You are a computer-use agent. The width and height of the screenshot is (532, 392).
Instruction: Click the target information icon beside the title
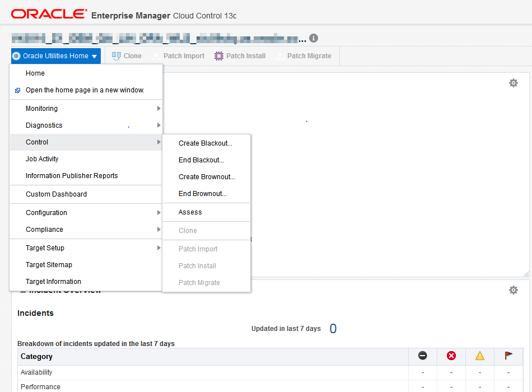pyautogui.click(x=314, y=38)
